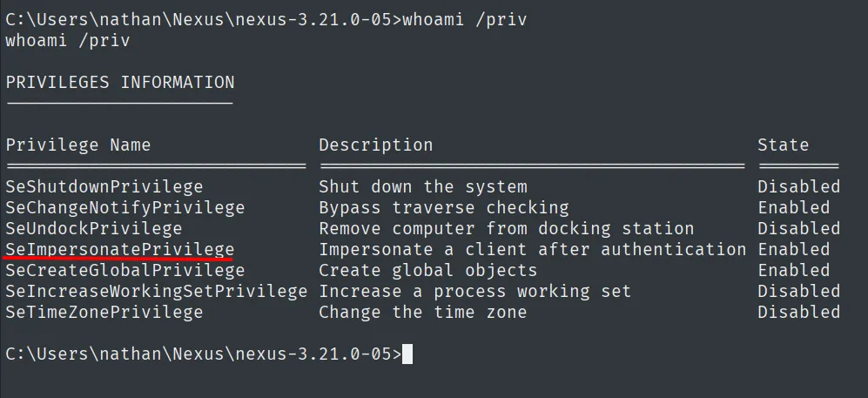
Task: Click the SeUndockPrivilege row name
Action: (93, 229)
